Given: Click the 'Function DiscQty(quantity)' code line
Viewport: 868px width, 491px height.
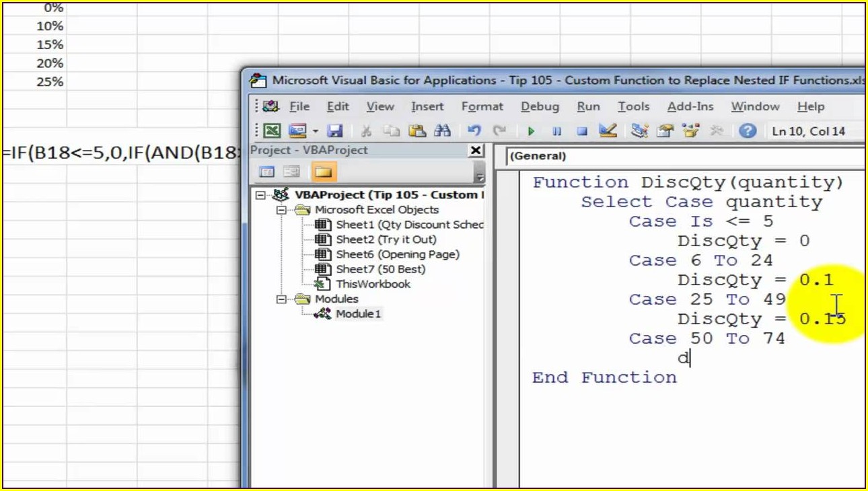Looking at the screenshot, I should (688, 182).
